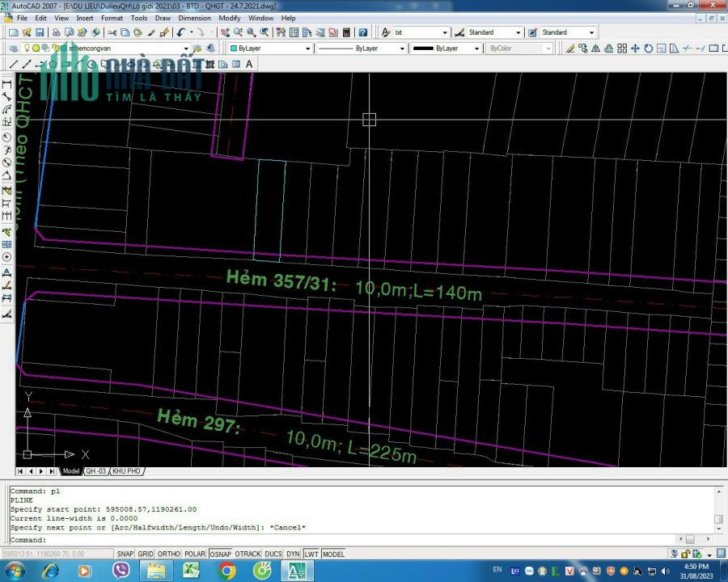Toggle DUCS in status bar
Viewport: 728px width, 582px height.
[273, 554]
